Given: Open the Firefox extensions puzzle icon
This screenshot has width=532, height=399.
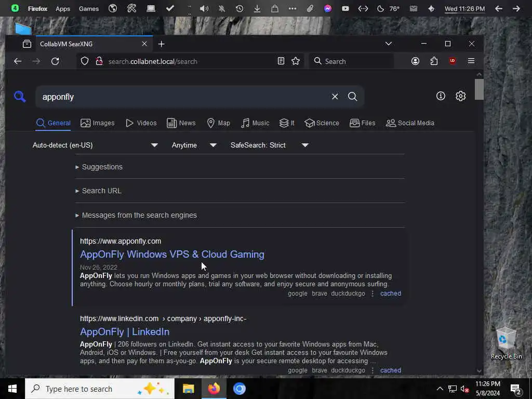Looking at the screenshot, I should click(x=434, y=61).
